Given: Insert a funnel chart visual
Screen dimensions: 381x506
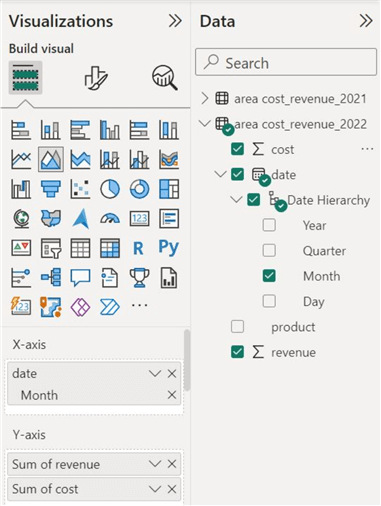Looking at the screenshot, I should 51,189.
